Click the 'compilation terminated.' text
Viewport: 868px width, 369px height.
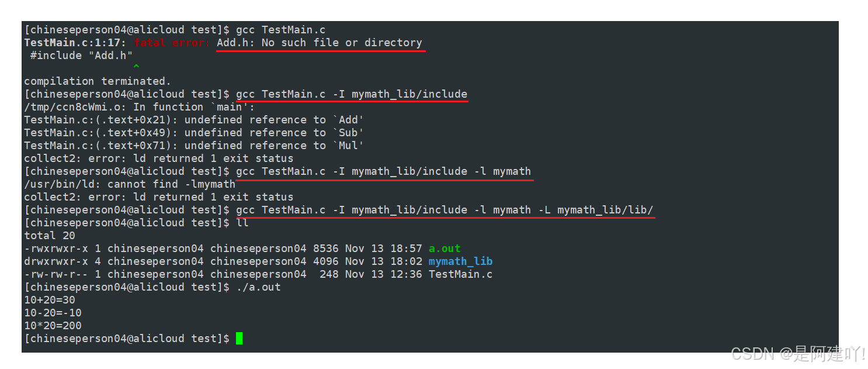98,81
